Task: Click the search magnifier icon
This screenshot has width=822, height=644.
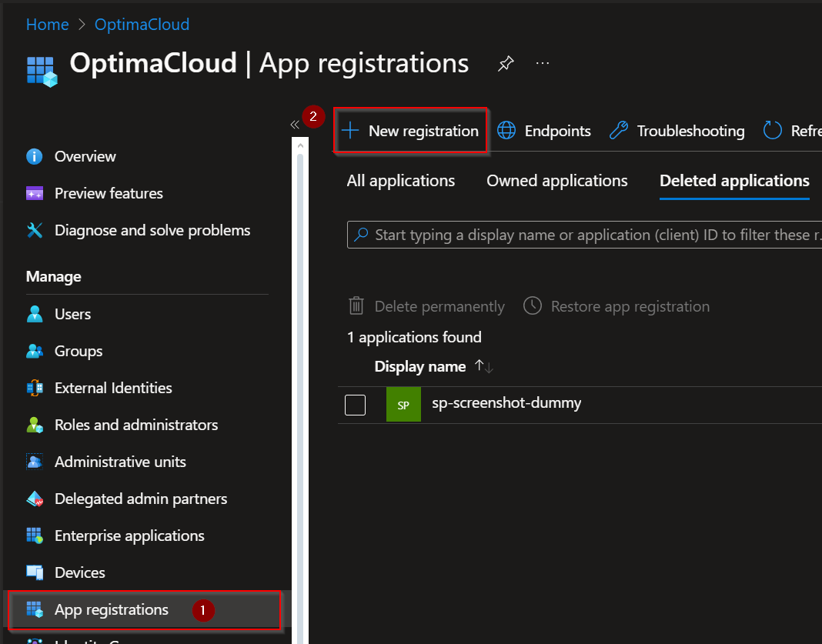Action: tap(361, 234)
